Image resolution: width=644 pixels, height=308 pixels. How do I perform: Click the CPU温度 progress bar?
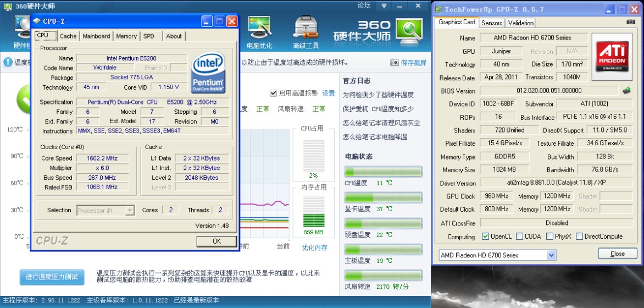pos(383,172)
